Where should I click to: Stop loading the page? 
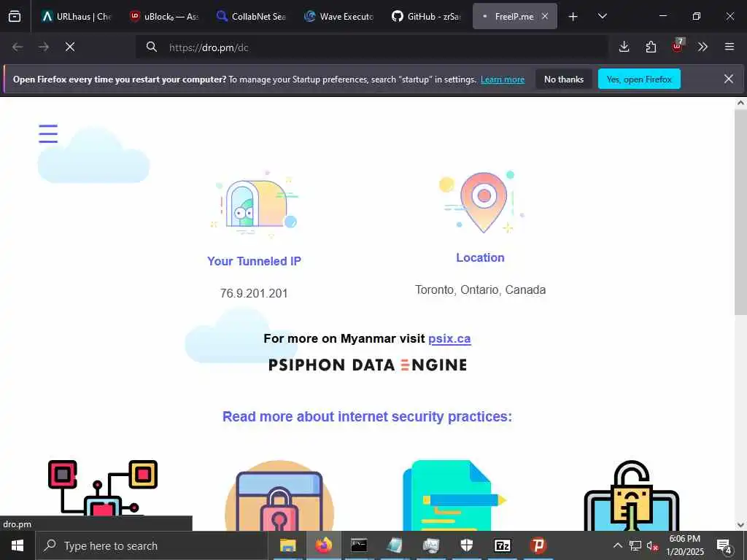point(70,47)
